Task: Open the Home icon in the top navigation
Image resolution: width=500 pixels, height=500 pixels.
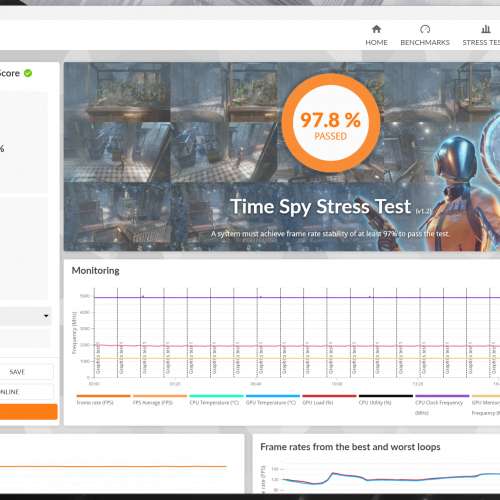Action: click(376, 29)
